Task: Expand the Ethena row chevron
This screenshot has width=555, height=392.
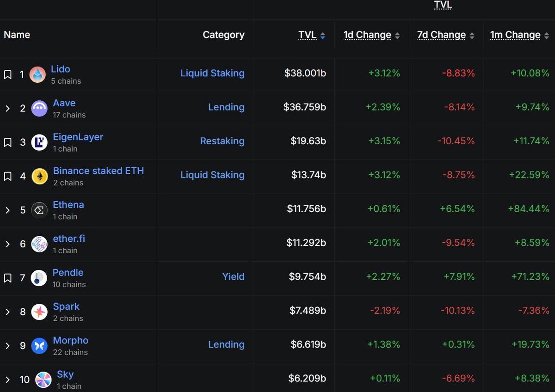Action: click(x=7, y=210)
